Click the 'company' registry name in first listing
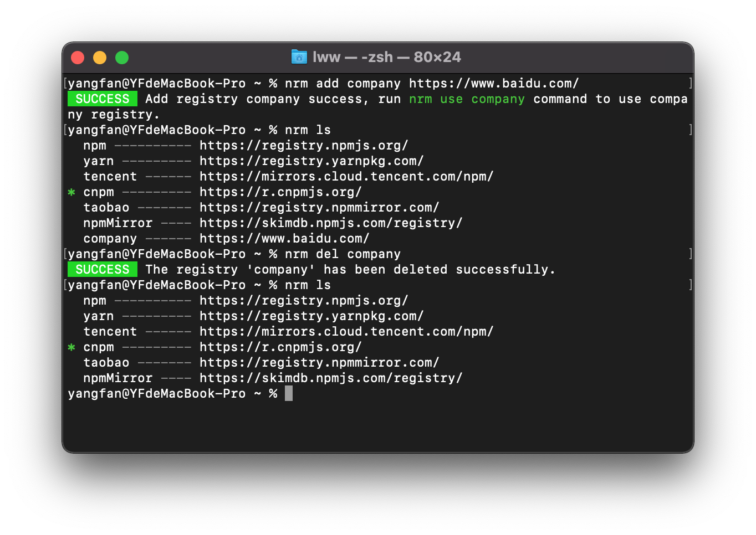The width and height of the screenshot is (756, 535). (110, 239)
